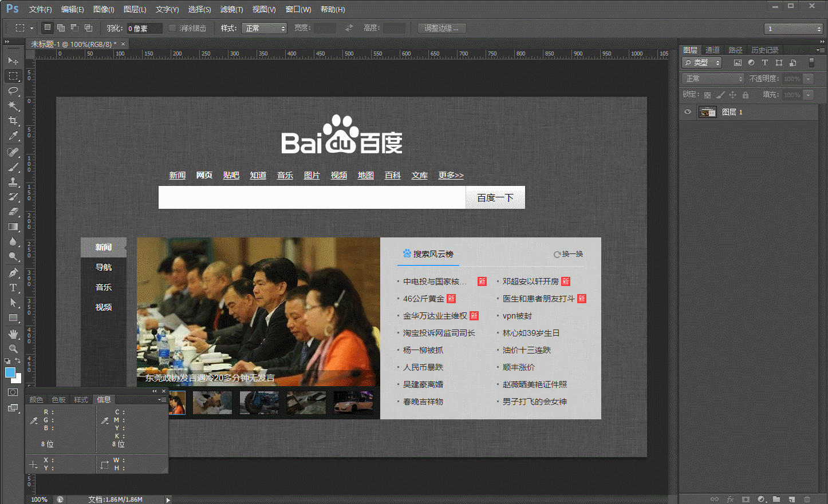
Task: Select the Magic Wand tool
Action: (13, 105)
